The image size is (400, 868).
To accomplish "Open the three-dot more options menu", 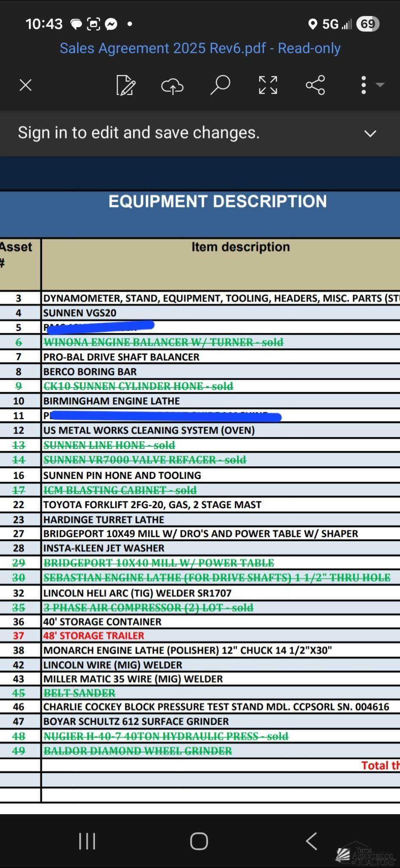I will coord(364,85).
